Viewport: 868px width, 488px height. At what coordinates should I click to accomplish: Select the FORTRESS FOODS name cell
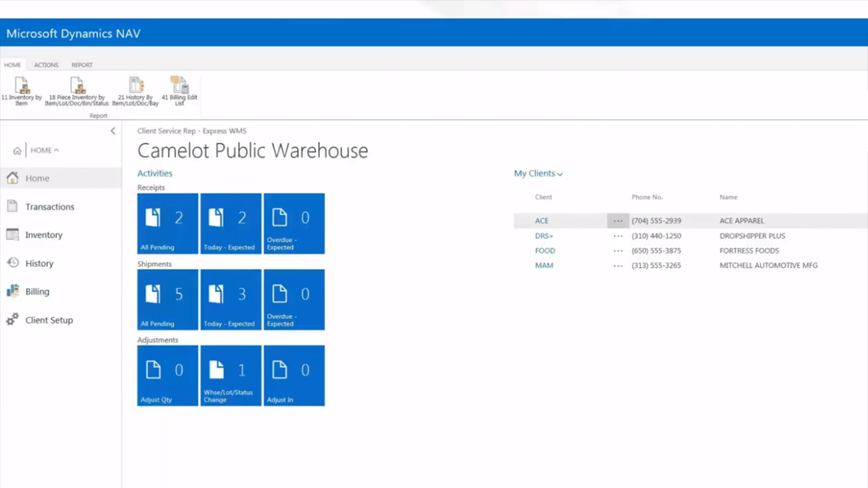coord(749,251)
